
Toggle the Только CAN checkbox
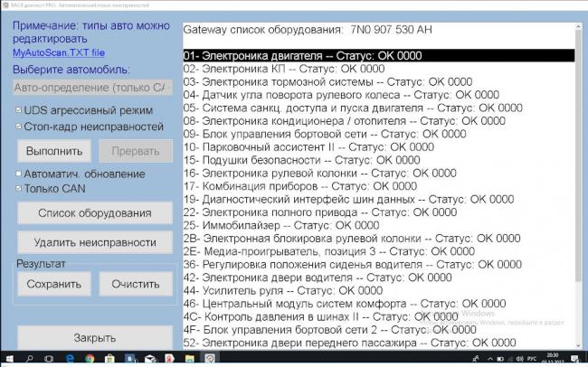[18, 188]
